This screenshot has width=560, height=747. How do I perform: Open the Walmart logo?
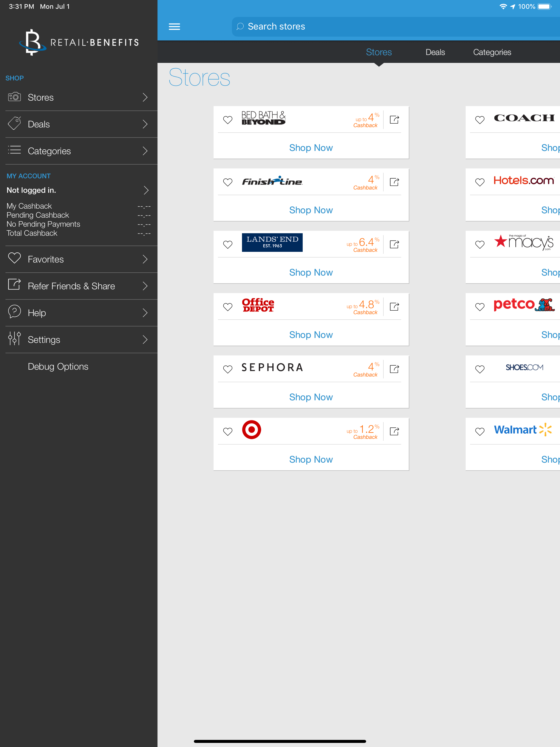523,430
